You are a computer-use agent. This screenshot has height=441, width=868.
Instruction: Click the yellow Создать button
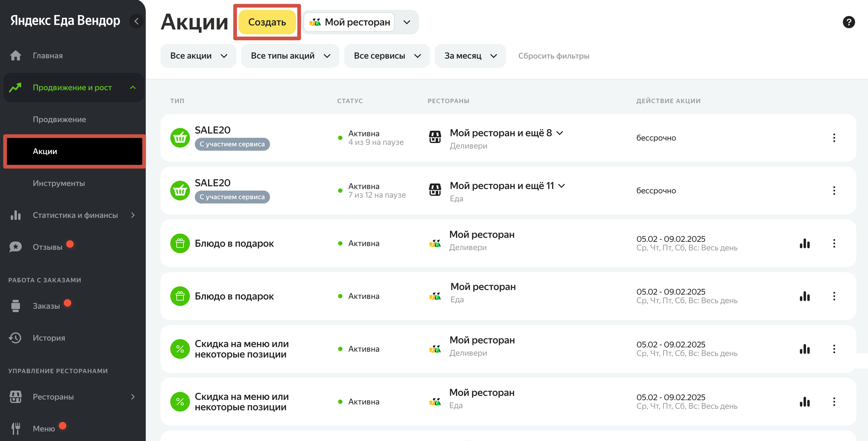[x=267, y=22]
